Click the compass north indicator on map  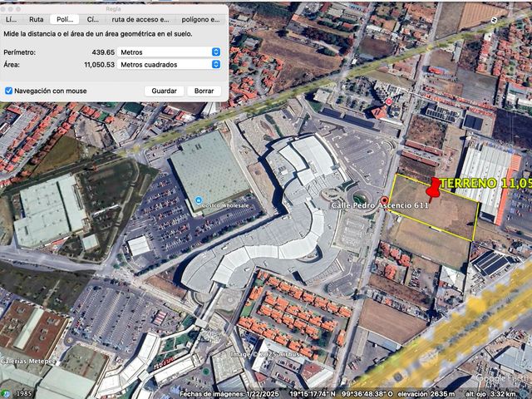pos(494,20)
